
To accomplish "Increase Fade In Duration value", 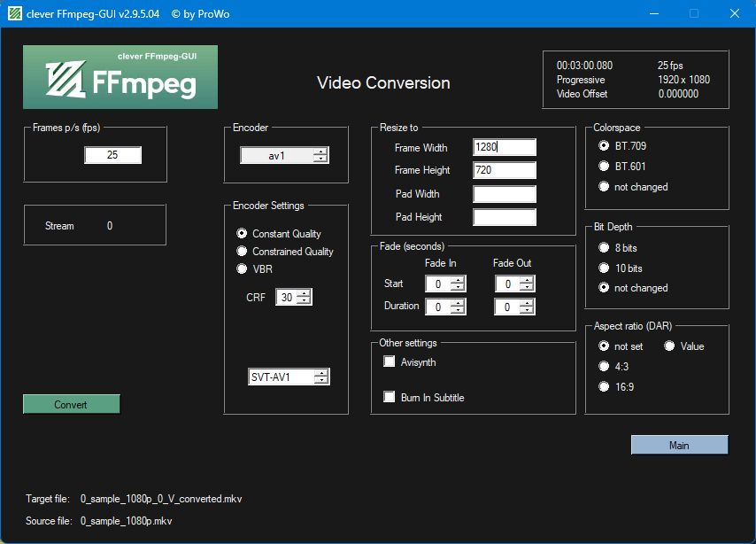I will 458,303.
